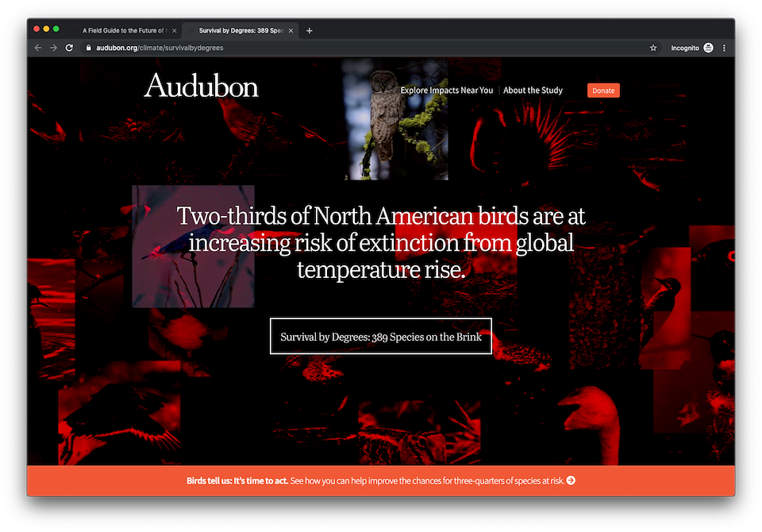Go back with the browser back arrow
Screen dimensions: 762x532
[x=38, y=48]
